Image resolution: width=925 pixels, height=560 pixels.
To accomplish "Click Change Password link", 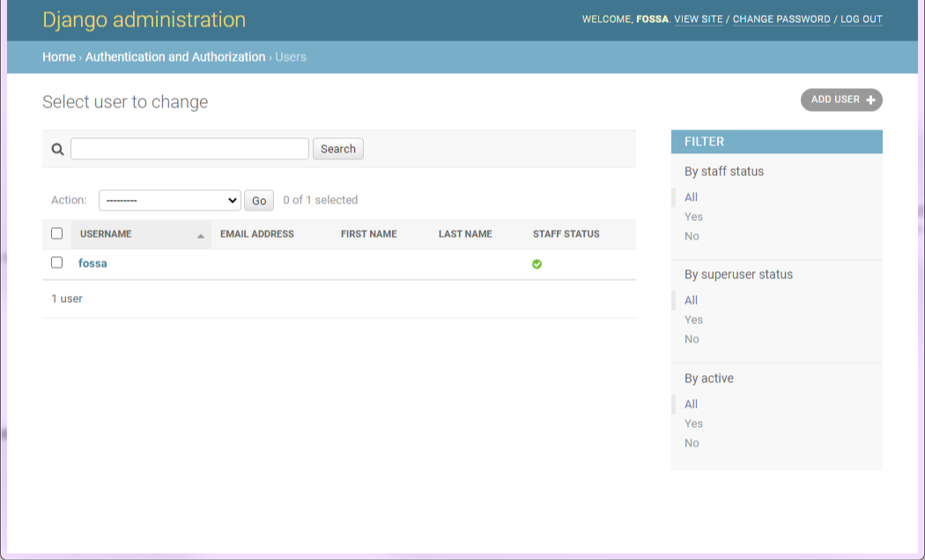I will tap(781, 18).
